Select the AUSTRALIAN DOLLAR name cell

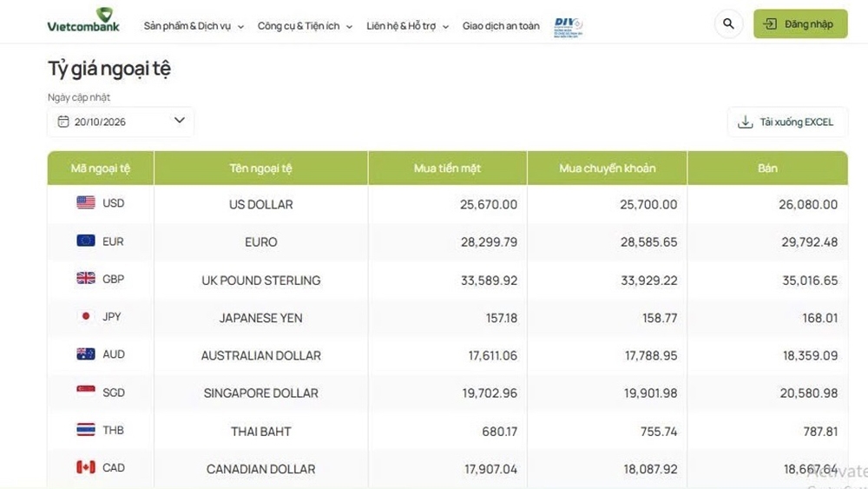coord(260,355)
